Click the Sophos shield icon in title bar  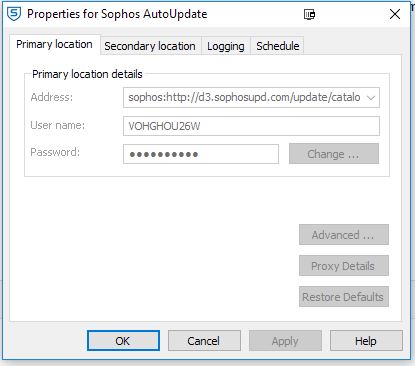point(14,14)
